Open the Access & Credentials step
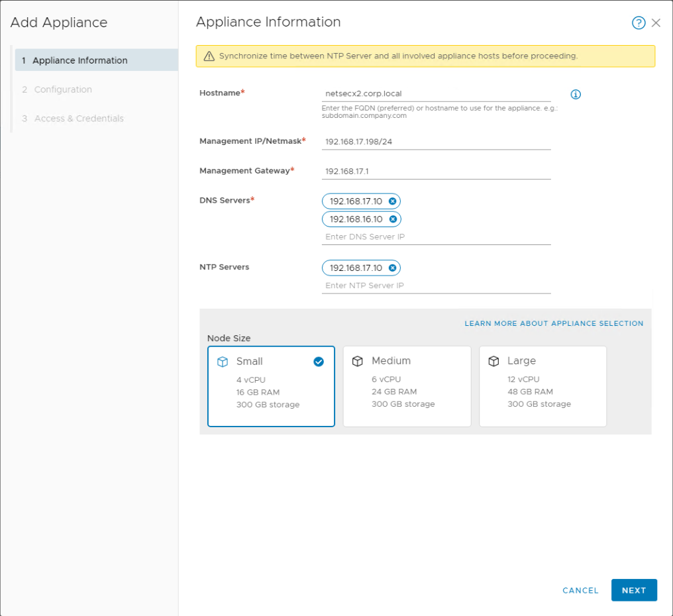The image size is (673, 616). click(73, 118)
